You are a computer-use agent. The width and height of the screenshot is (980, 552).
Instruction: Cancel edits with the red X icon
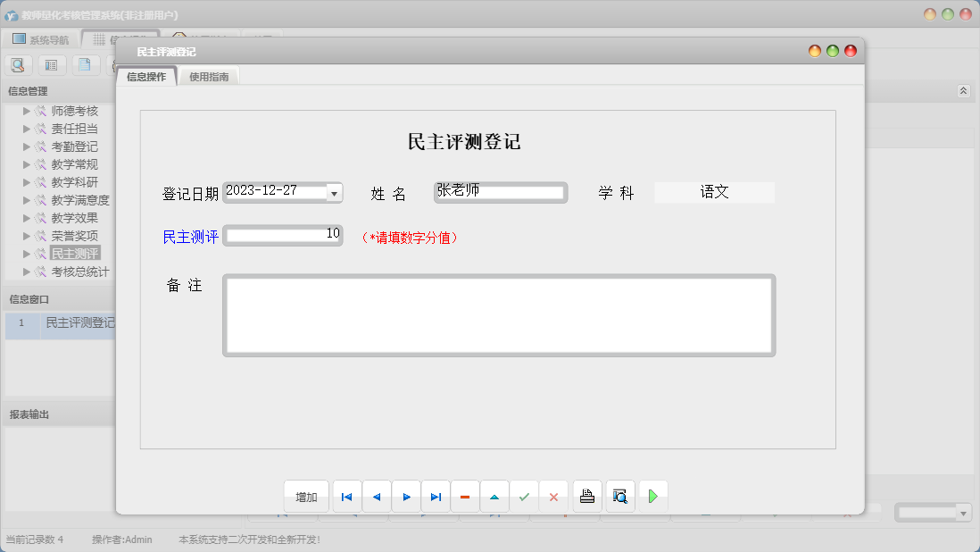[x=553, y=496]
